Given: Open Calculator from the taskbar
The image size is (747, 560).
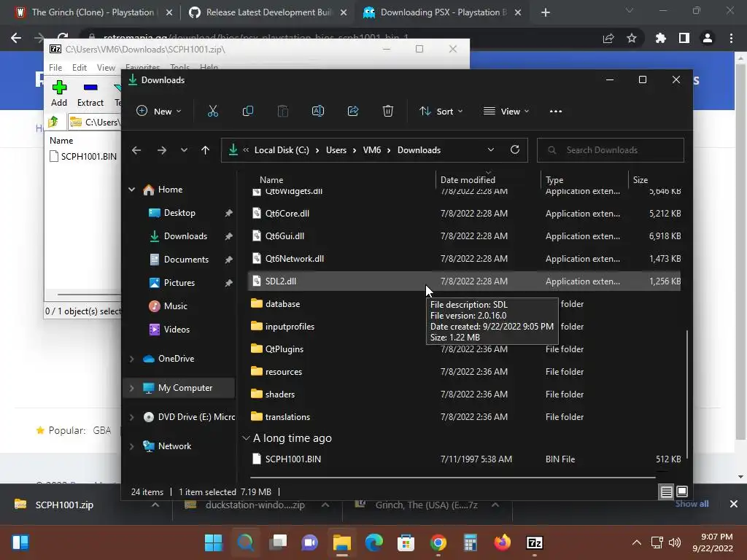Looking at the screenshot, I should (x=471, y=542).
